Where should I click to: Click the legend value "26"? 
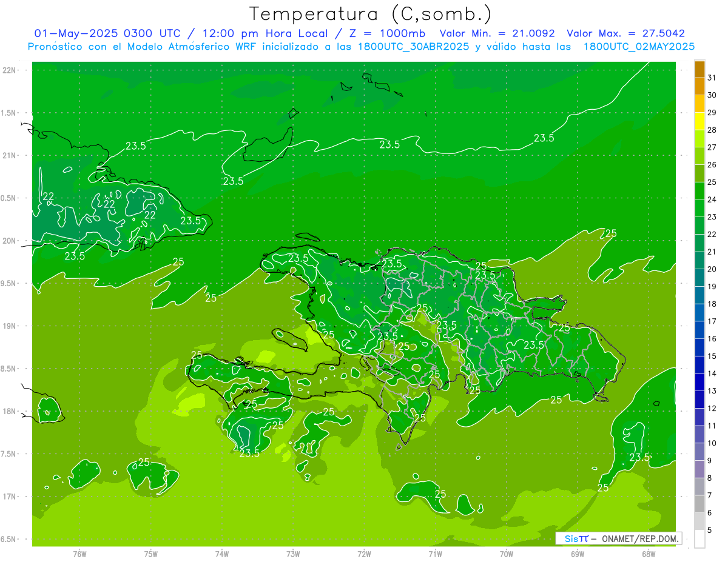click(x=712, y=165)
